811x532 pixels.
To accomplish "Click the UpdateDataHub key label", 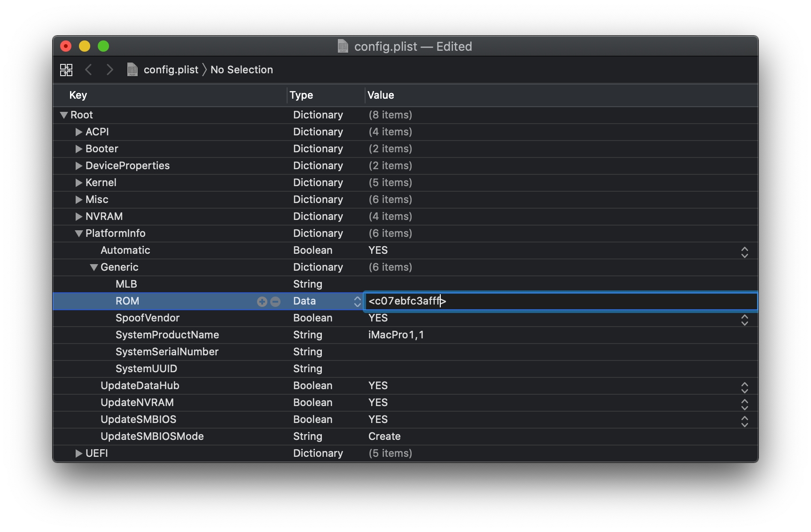I will [x=140, y=385].
